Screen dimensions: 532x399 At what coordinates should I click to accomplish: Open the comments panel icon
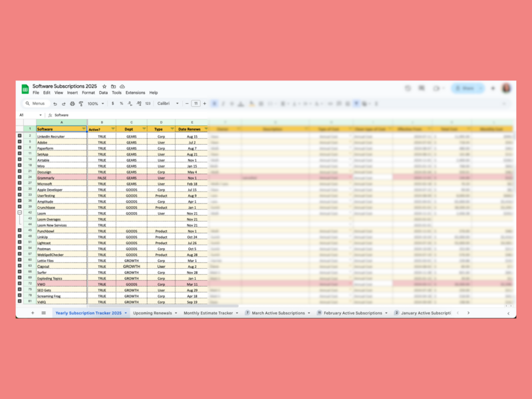click(x=422, y=88)
